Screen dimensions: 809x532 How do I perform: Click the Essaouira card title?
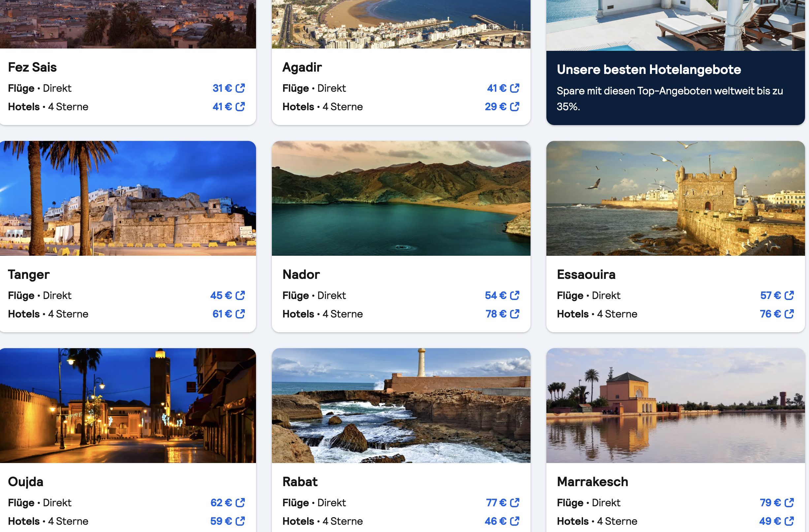586,274
